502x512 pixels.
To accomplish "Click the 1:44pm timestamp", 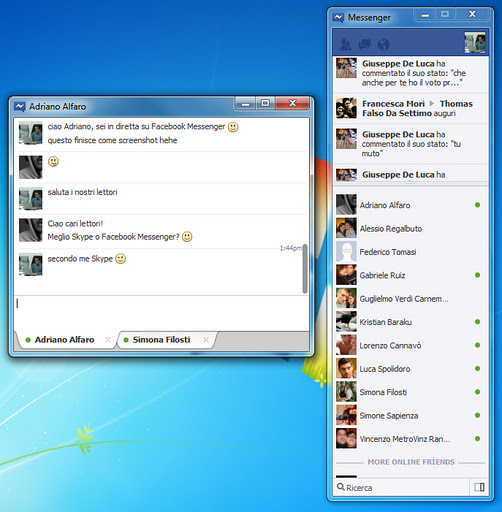I will click(291, 248).
